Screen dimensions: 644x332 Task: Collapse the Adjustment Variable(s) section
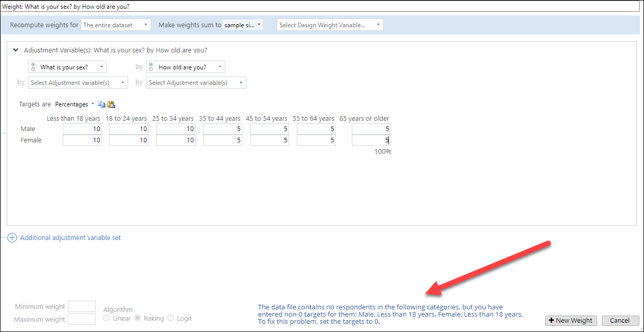point(16,50)
